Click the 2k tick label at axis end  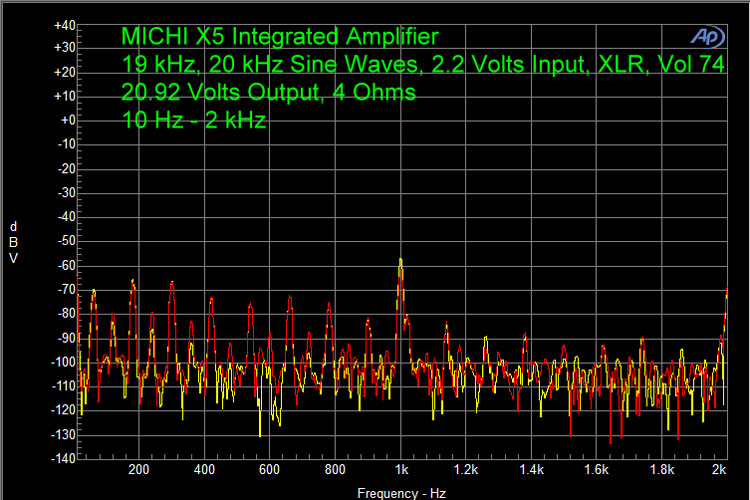coord(720,469)
